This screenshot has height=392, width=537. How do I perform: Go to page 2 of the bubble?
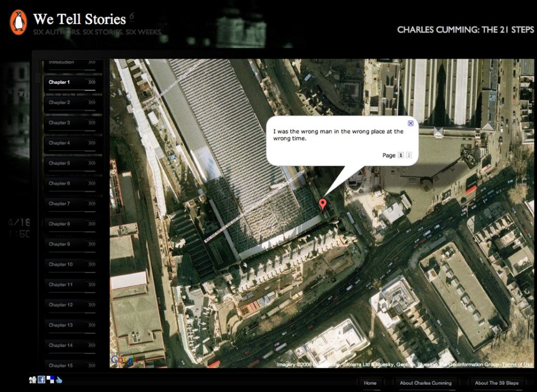(x=409, y=155)
